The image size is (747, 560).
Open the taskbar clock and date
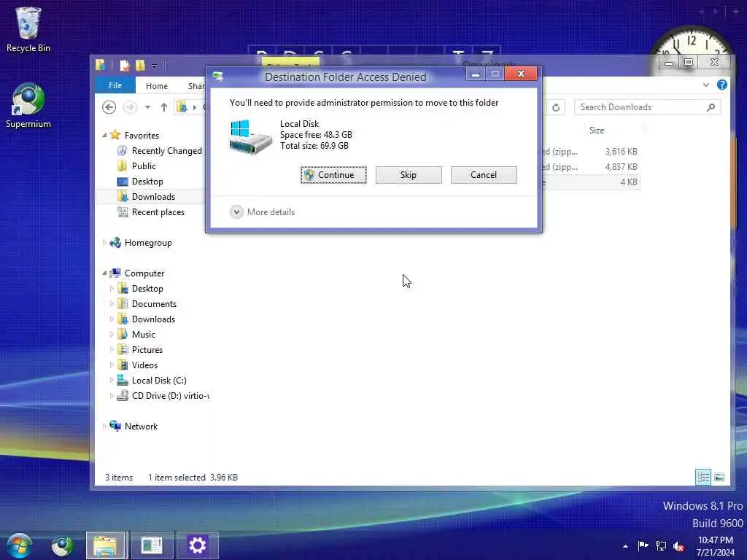pos(715,545)
